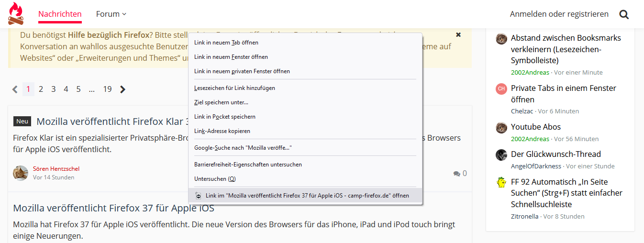Open the Nachrichten tab
Image resolution: width=644 pixels, height=243 pixels.
click(60, 14)
